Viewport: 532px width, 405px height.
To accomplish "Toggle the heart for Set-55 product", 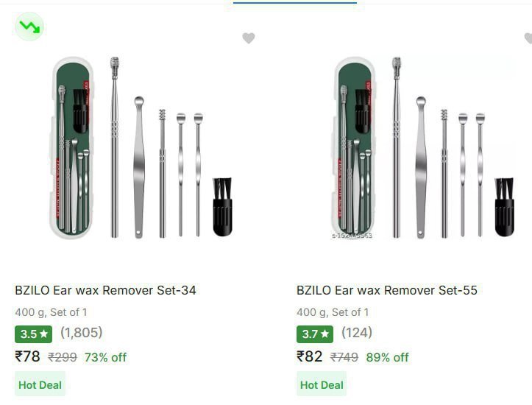I will [x=528, y=38].
